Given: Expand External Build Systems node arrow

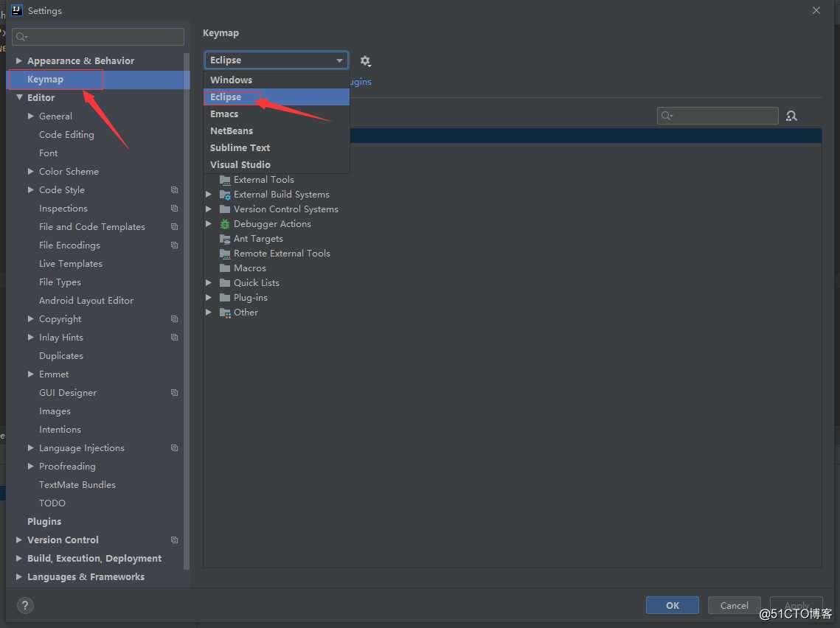Looking at the screenshot, I should (209, 195).
